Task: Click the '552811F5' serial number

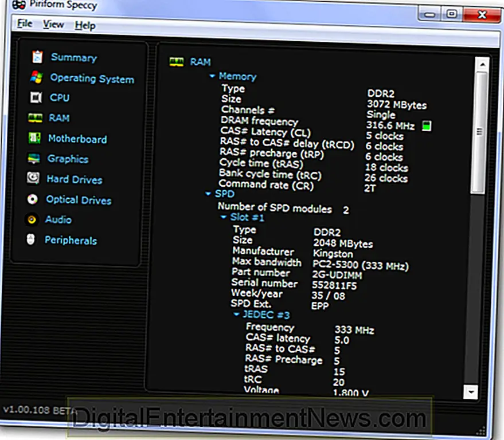Action: point(334,285)
